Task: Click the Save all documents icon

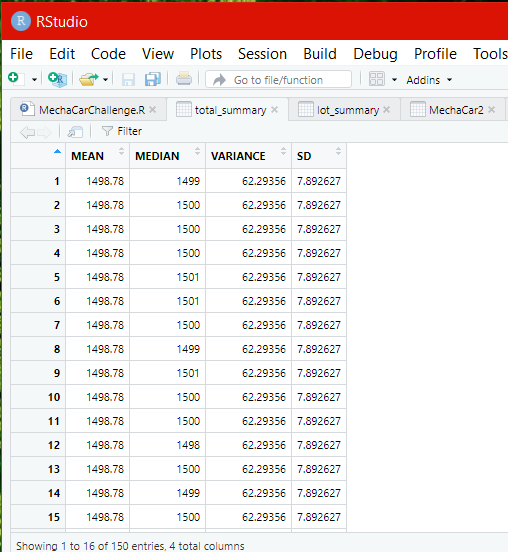Action: point(152,79)
